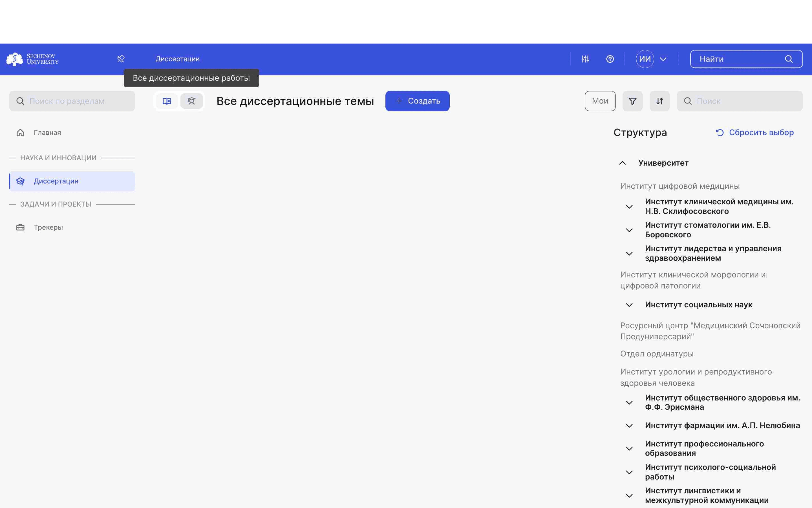Select Институт общественного здоровья им. Ф.Ф. Эрисмана

pyautogui.click(x=722, y=402)
